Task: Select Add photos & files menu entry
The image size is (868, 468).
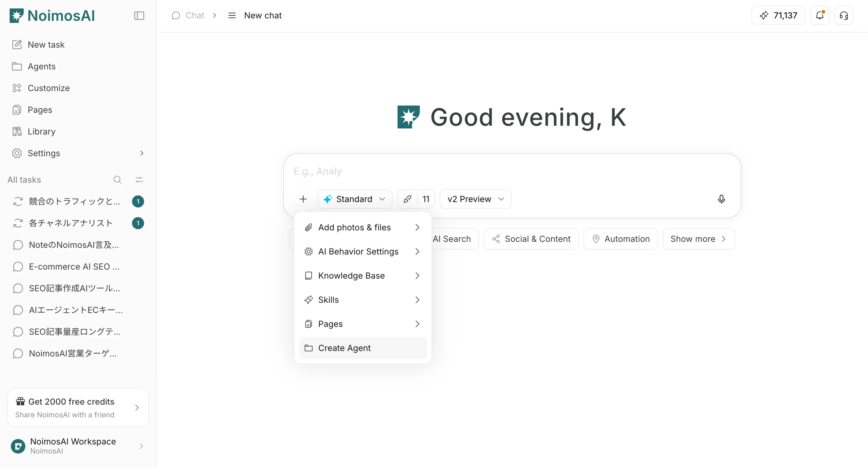Action: (363, 228)
